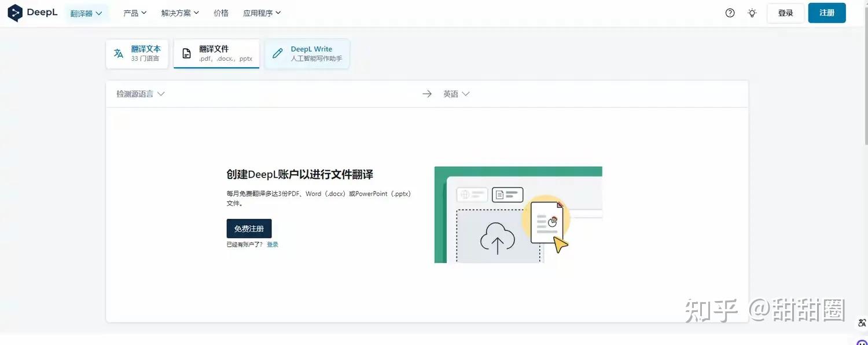Click the translate text language icon
This screenshot has width=868, height=345.
coord(119,53)
